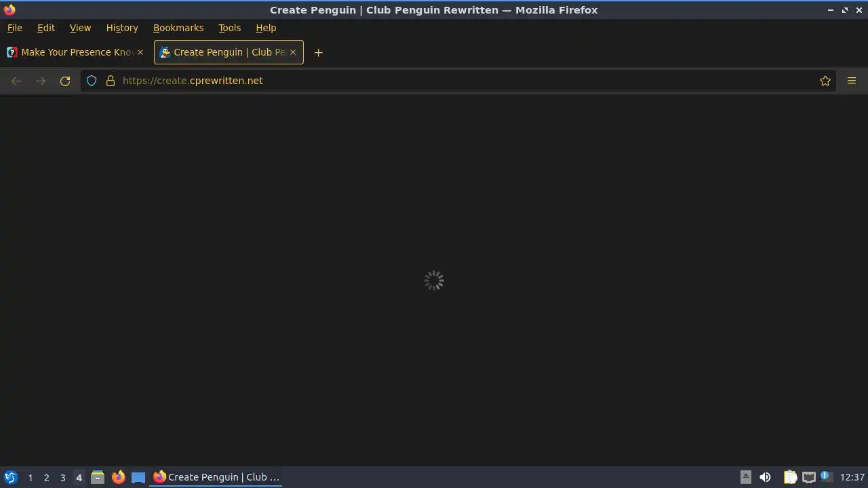Close the Create Penguin tab
The width and height of the screenshot is (868, 488).
point(293,52)
